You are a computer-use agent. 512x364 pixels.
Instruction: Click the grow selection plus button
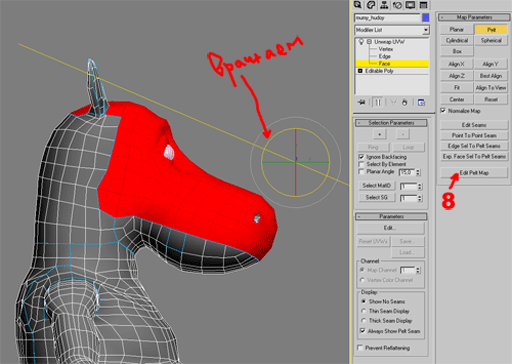(x=380, y=134)
